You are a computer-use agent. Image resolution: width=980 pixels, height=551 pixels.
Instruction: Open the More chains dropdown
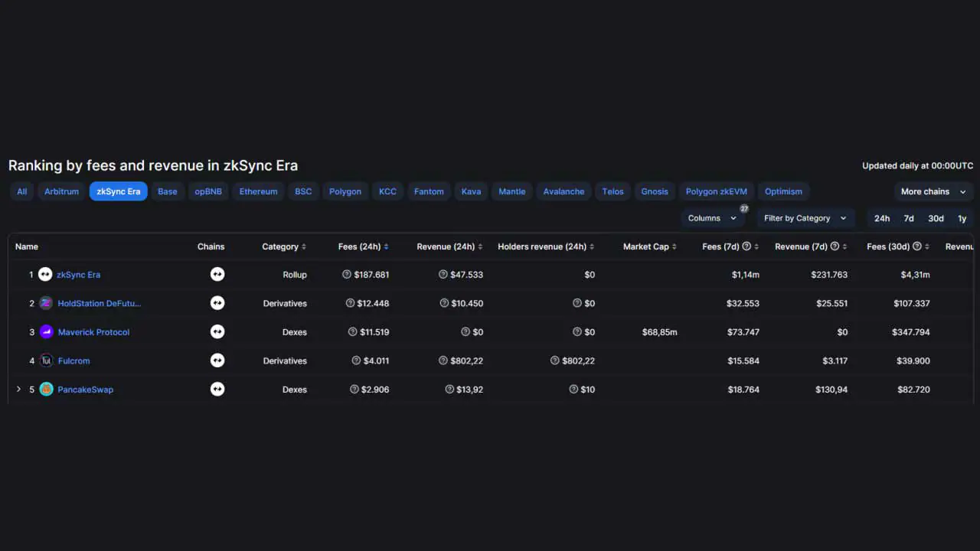click(x=933, y=191)
